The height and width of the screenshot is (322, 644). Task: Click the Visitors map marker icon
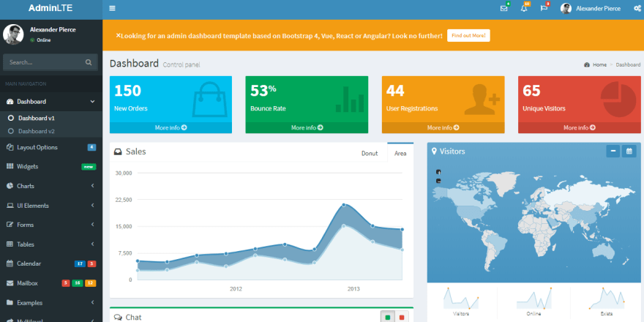tap(434, 151)
